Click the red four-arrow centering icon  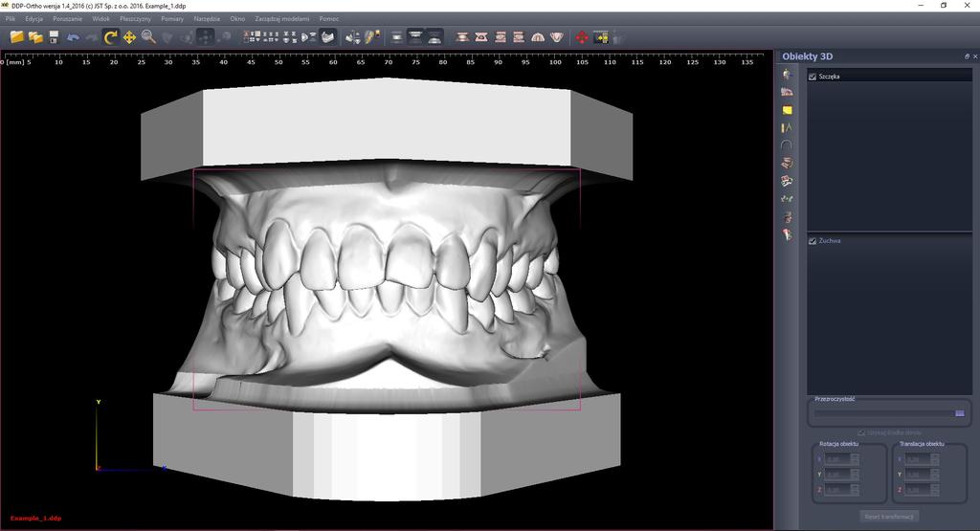tap(582, 37)
